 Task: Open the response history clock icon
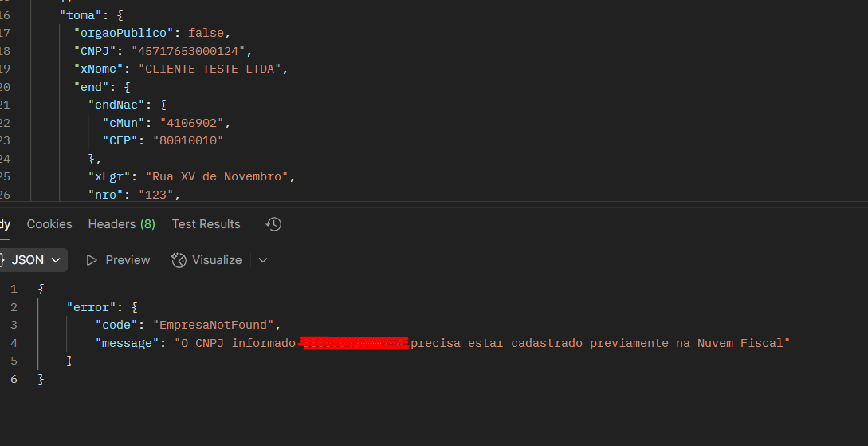[273, 224]
